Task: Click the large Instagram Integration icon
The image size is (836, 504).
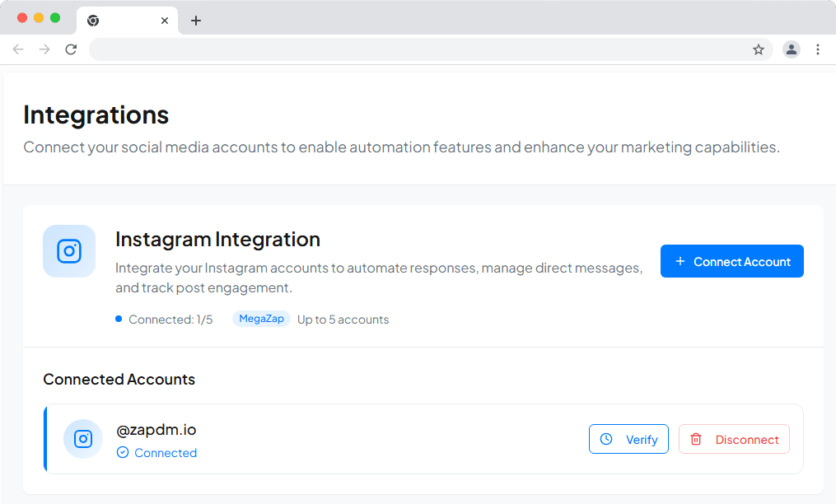Action: (x=69, y=251)
